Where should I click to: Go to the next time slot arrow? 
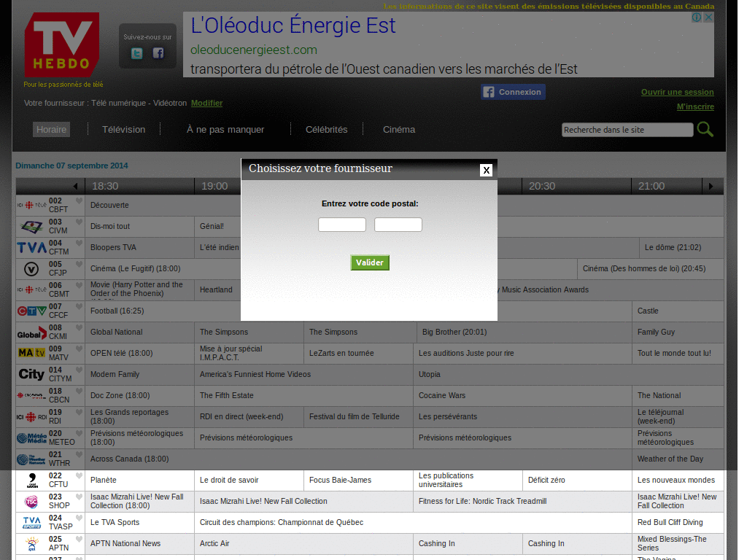tap(711, 186)
